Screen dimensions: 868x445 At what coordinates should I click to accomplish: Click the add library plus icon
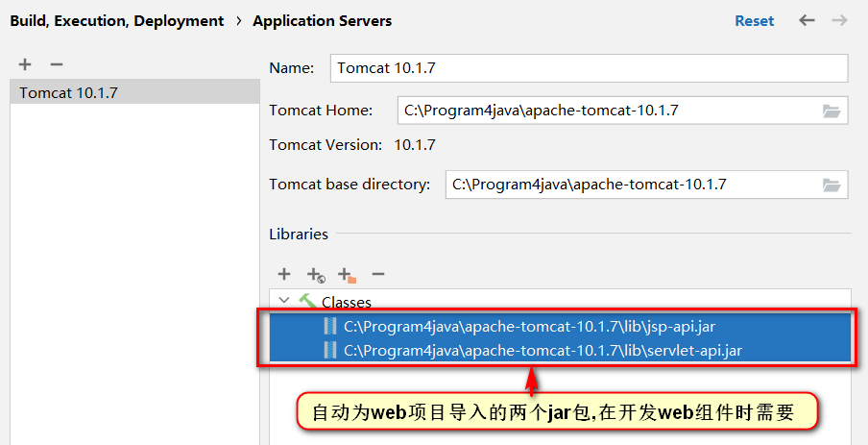pyautogui.click(x=284, y=274)
